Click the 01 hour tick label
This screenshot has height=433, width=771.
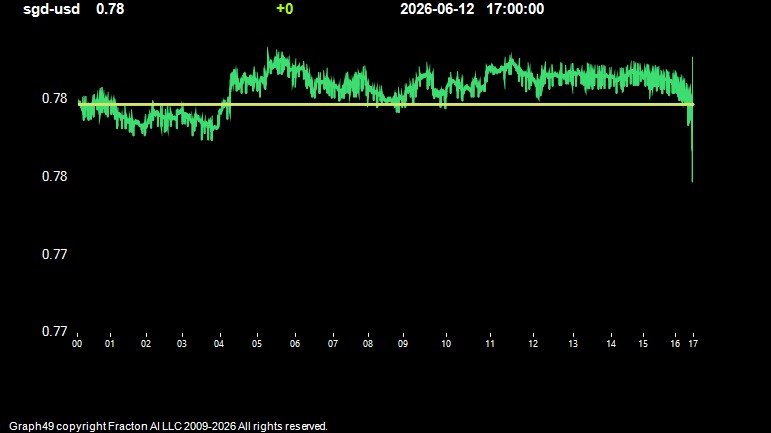(110, 344)
